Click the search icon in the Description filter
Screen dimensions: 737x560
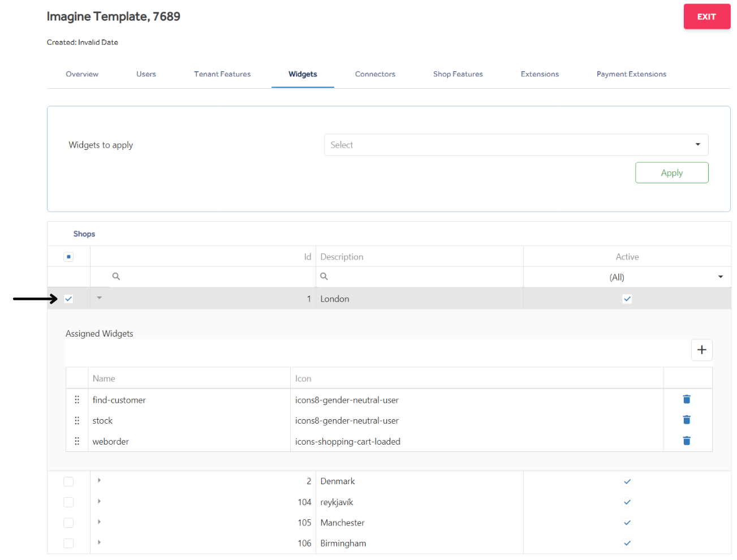pyautogui.click(x=324, y=276)
